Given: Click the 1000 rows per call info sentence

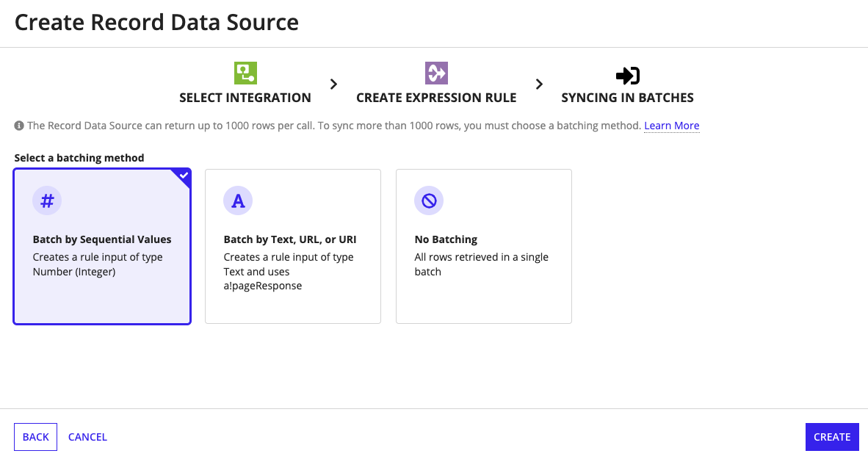Looking at the screenshot, I should (x=334, y=126).
